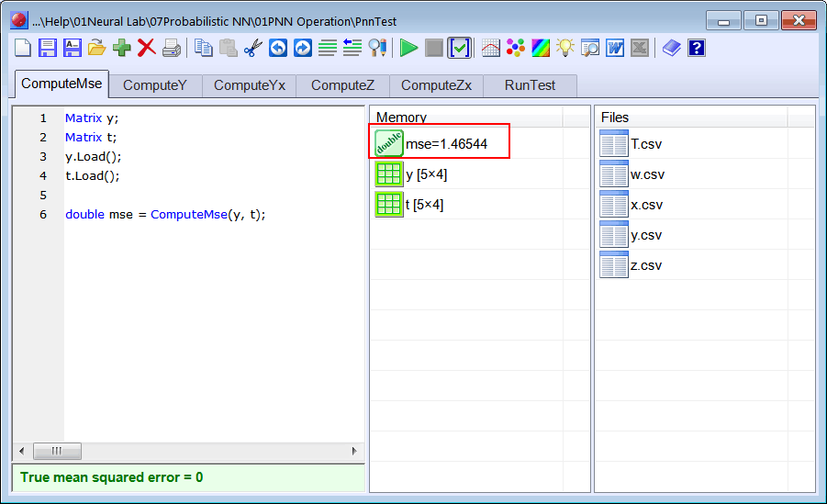Click the colored dots icon
This screenshot has width=827, height=504.
(x=516, y=48)
